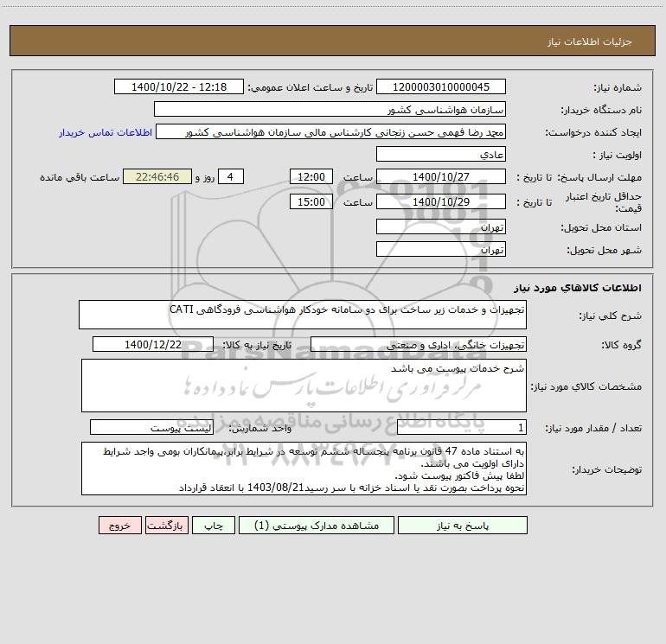Open مشاهده مدارک پیوستی (1) button
This screenshot has width=666, height=644.
tap(317, 525)
